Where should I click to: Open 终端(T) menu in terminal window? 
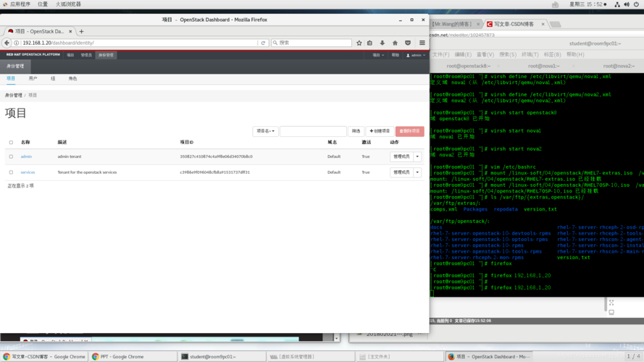point(530,54)
